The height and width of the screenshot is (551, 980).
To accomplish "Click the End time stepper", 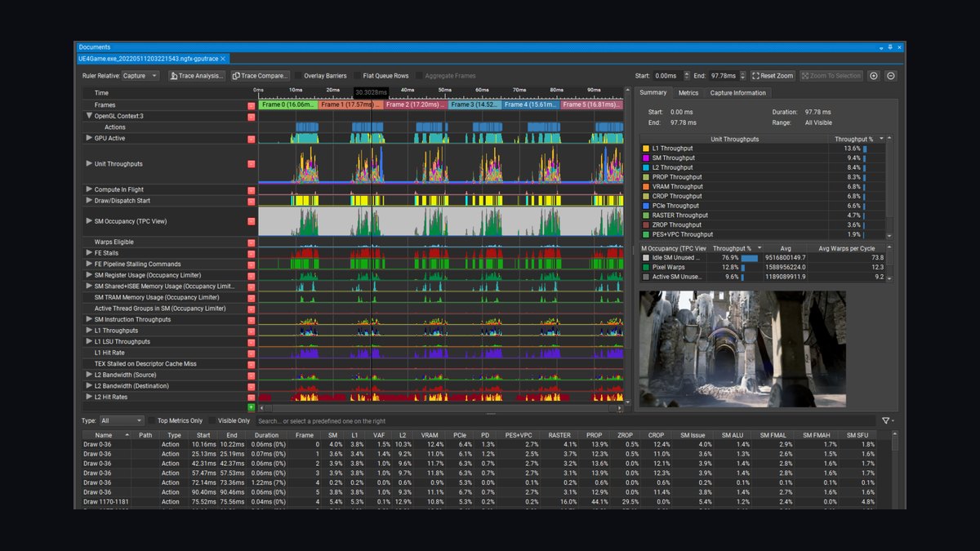I will (744, 76).
